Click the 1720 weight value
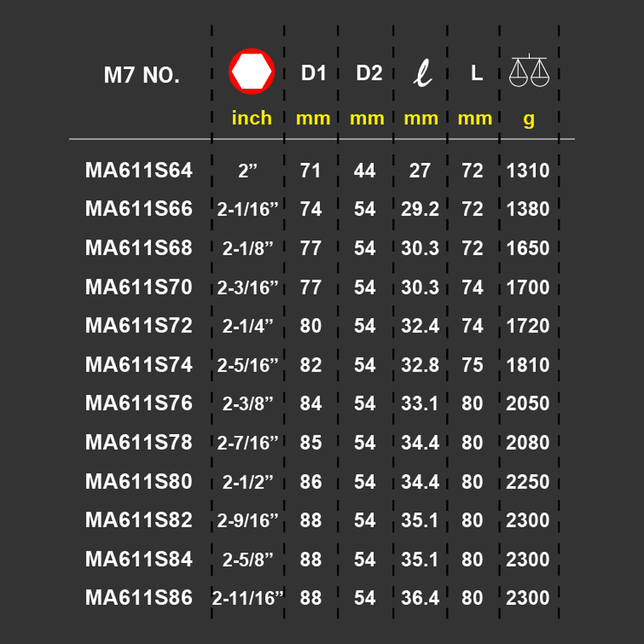This screenshot has width=644, height=644. click(x=528, y=326)
